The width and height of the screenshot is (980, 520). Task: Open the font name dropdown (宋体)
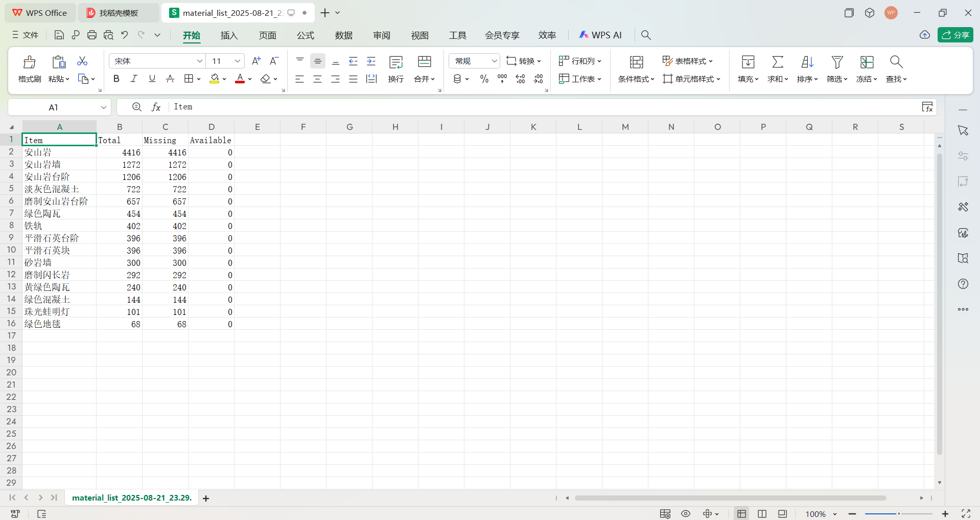point(200,61)
